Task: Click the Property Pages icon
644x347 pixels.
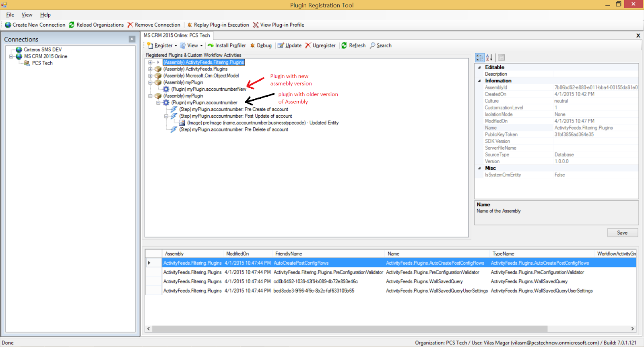Action: [x=501, y=57]
